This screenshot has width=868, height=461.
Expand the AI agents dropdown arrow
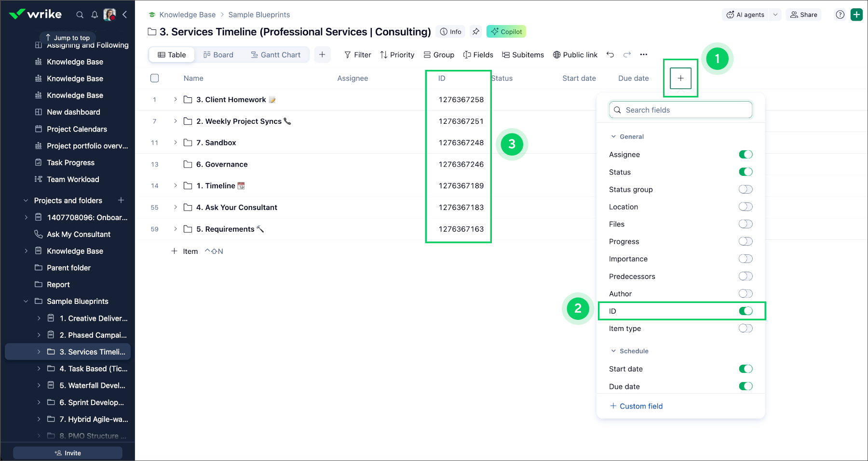click(775, 14)
